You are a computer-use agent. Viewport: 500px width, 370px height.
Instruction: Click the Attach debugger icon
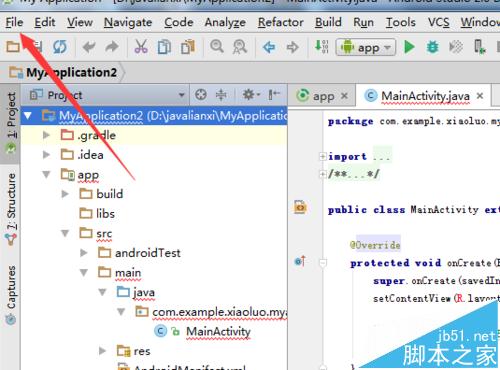point(456,47)
